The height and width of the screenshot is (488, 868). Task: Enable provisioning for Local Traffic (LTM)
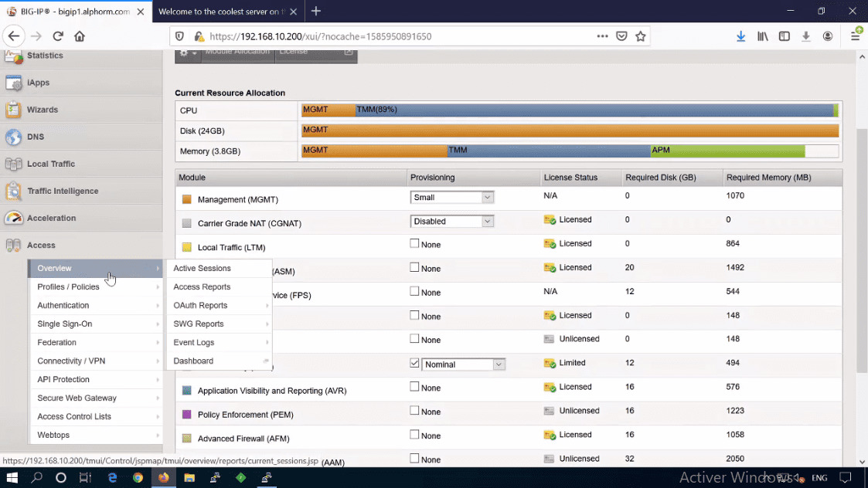[415, 243]
